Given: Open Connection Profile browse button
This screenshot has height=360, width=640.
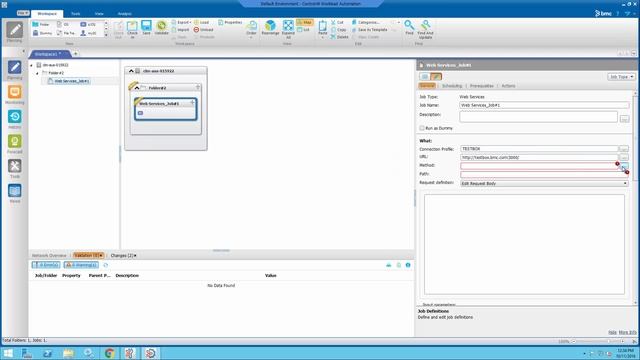Looking at the screenshot, I should 623,149.
